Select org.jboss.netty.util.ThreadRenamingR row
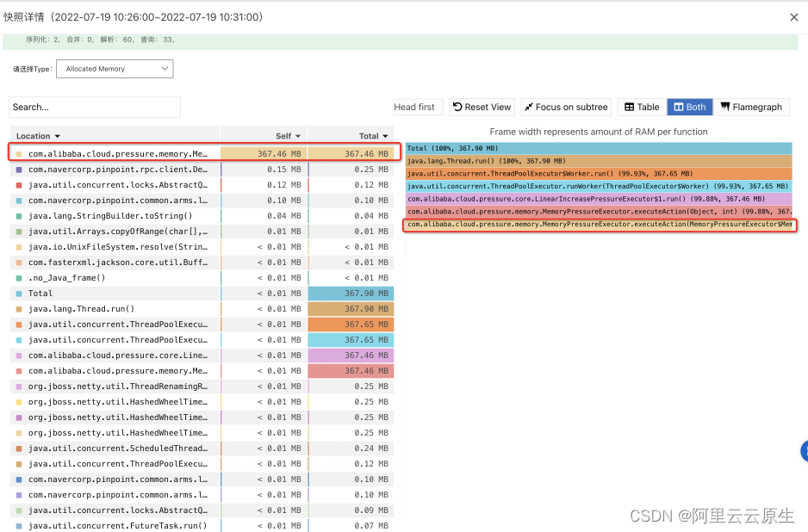 click(x=202, y=387)
